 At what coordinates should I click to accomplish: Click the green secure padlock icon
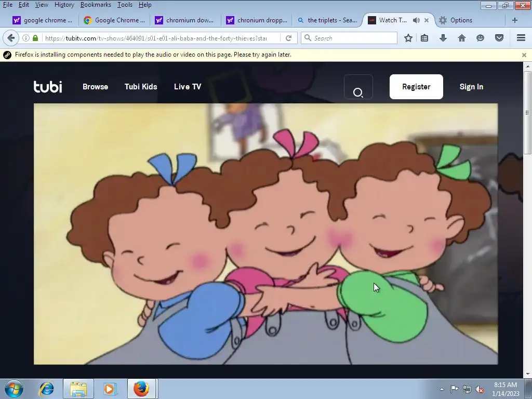click(x=35, y=38)
